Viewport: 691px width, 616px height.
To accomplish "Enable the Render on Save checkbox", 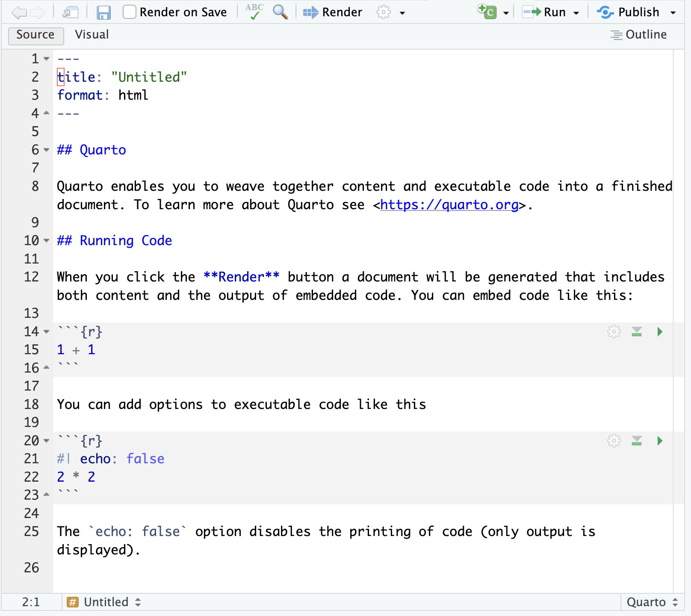I will 130,12.
